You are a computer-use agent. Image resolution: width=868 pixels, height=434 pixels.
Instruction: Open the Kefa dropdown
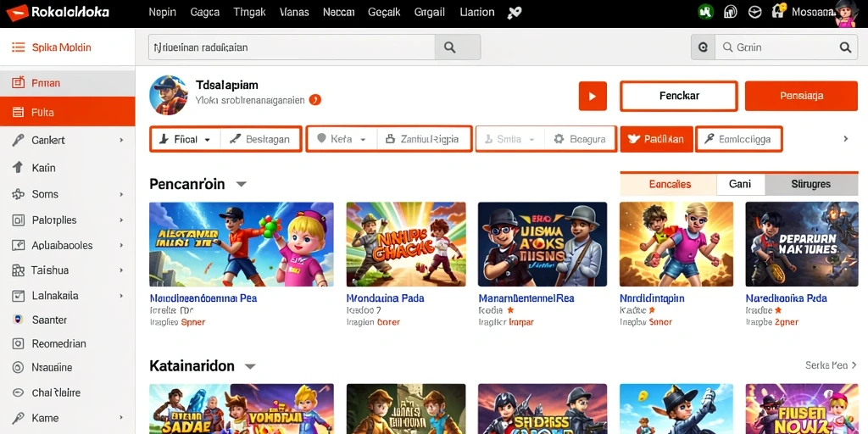[342, 139]
